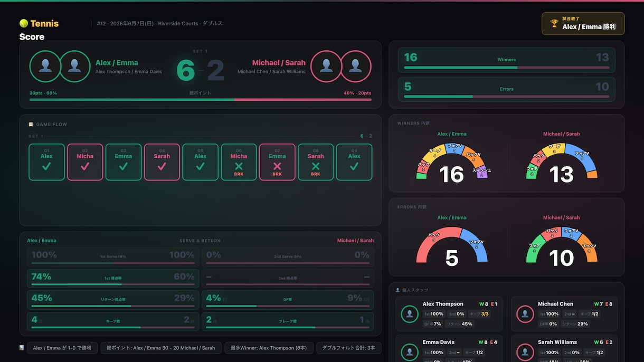Click Sarah Williams's avatar in player stats

coord(525,352)
